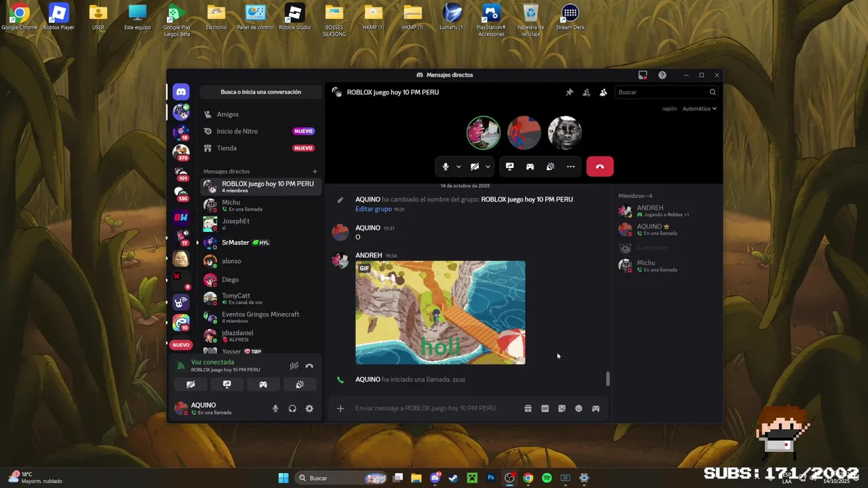Click the chat scrollbar thumb
The height and width of the screenshot is (488, 868).
608,379
